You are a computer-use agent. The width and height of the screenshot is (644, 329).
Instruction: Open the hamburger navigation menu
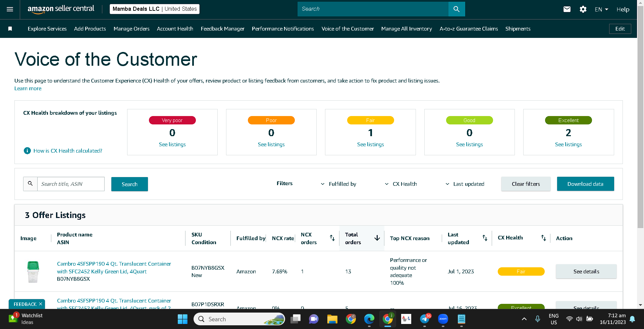tap(10, 9)
